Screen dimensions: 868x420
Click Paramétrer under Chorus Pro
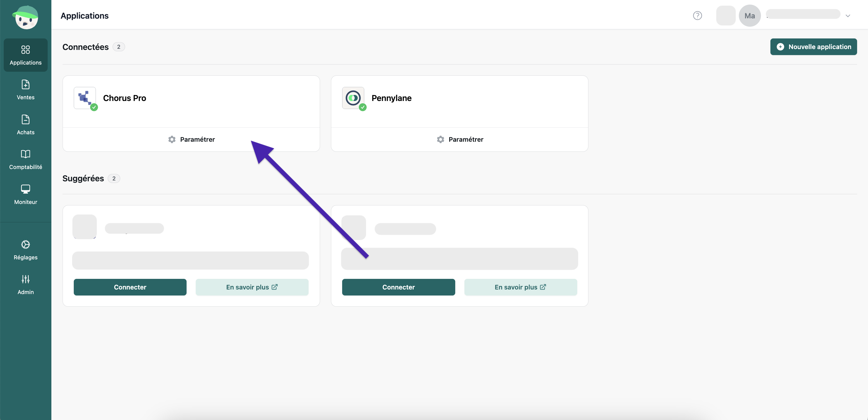point(191,139)
